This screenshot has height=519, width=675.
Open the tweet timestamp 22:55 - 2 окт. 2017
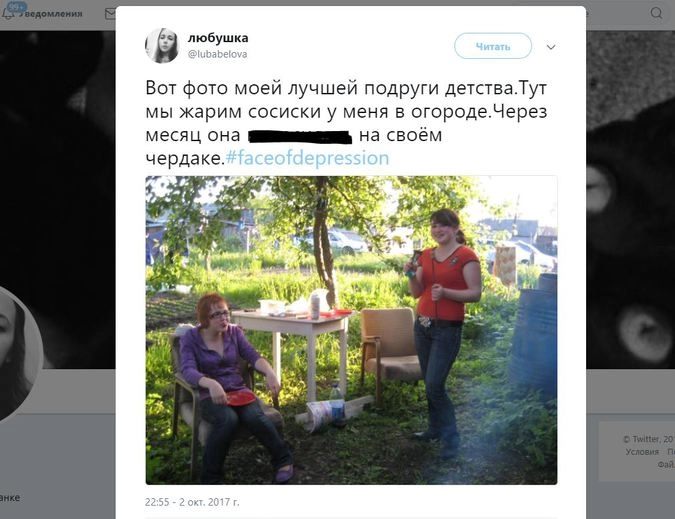192,502
